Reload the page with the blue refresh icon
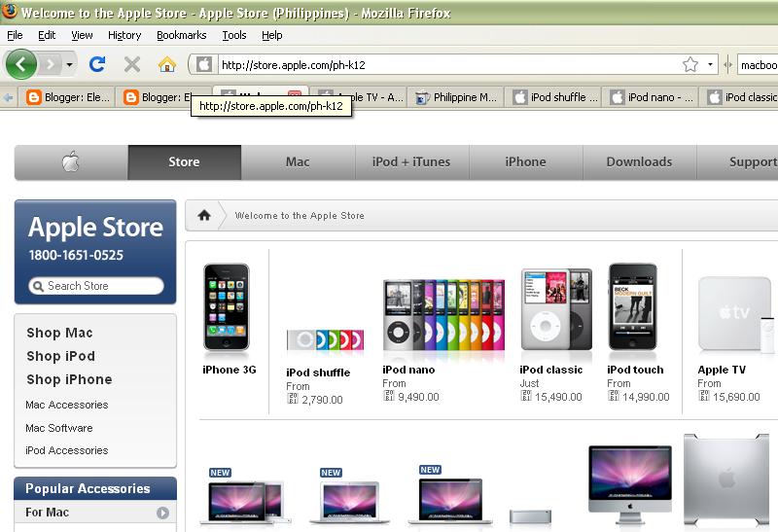 point(97,64)
